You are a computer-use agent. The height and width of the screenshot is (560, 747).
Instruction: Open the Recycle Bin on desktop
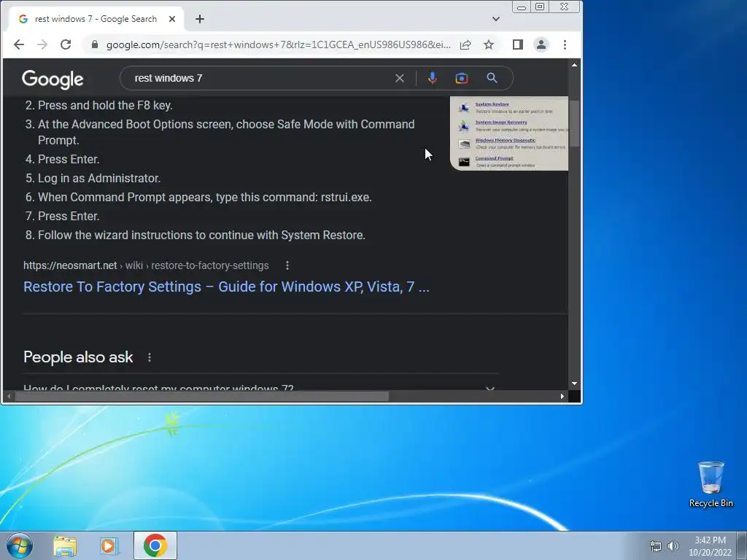[711, 484]
